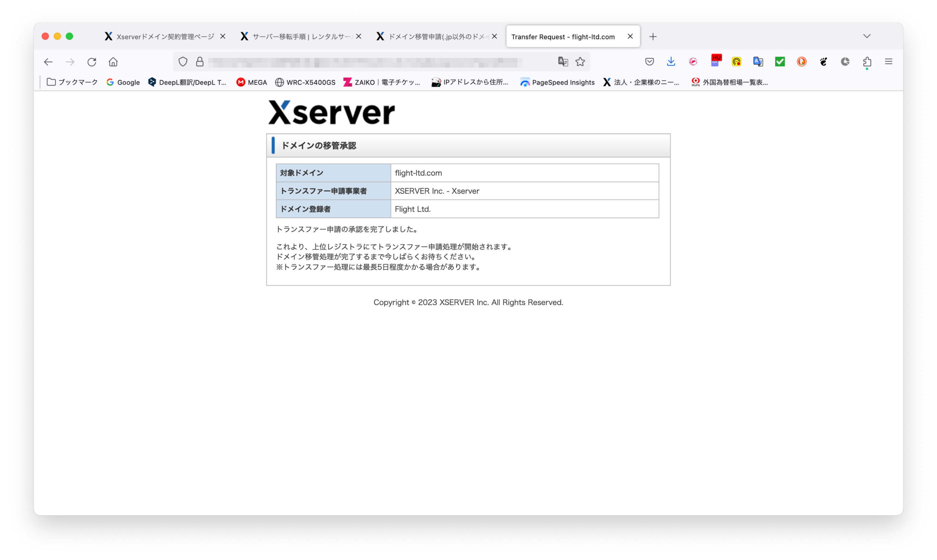Go back using the back arrow

(48, 62)
